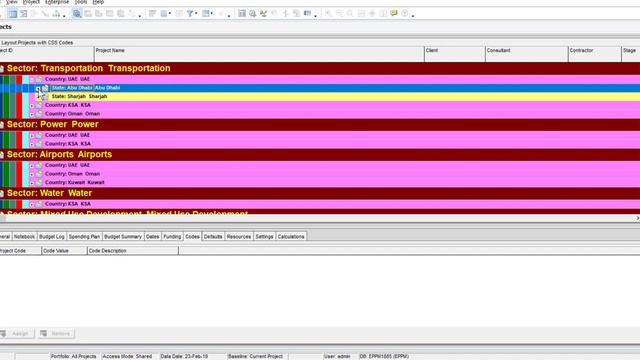This screenshot has width=640, height=360.
Task: Click the folder icon beside State: Abu Dhabi
Action: [x=45, y=88]
